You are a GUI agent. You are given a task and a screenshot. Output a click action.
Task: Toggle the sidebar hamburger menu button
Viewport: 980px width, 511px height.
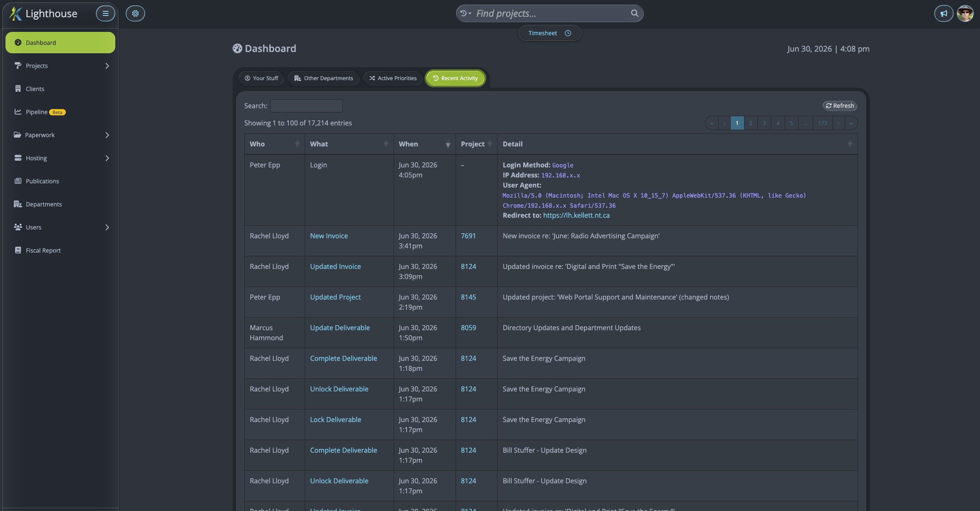(106, 13)
